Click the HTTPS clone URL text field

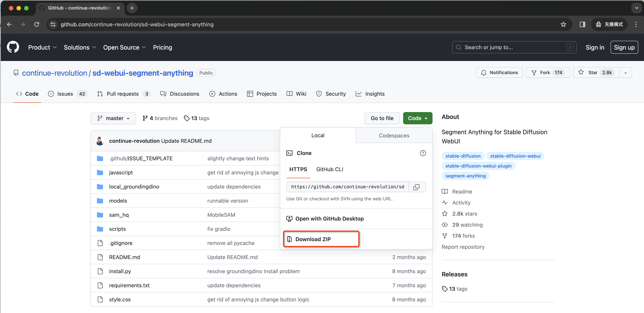pyautogui.click(x=348, y=187)
